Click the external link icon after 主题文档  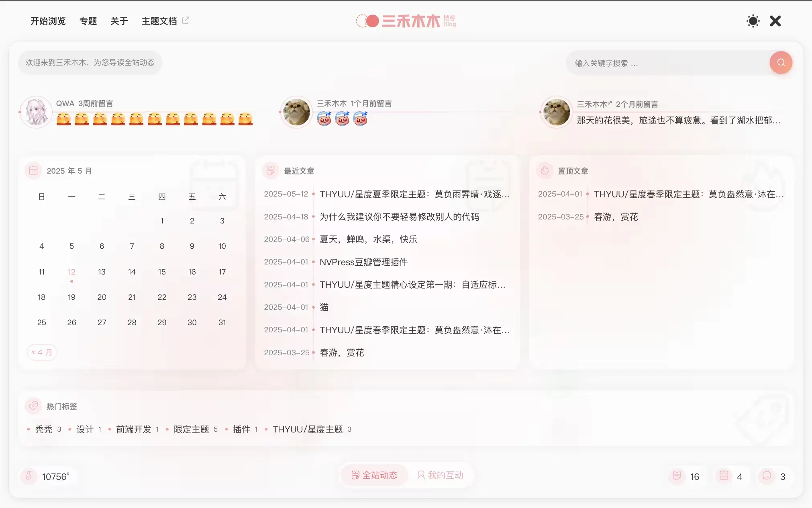coord(186,20)
